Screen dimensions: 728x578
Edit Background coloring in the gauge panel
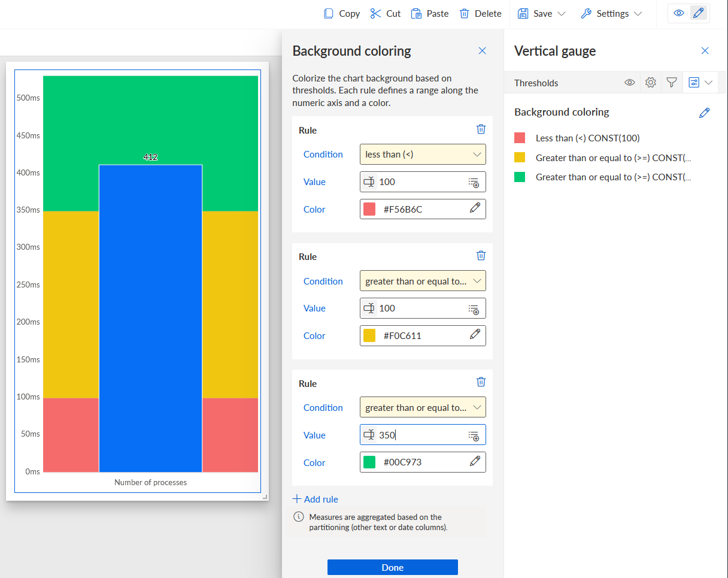(704, 113)
